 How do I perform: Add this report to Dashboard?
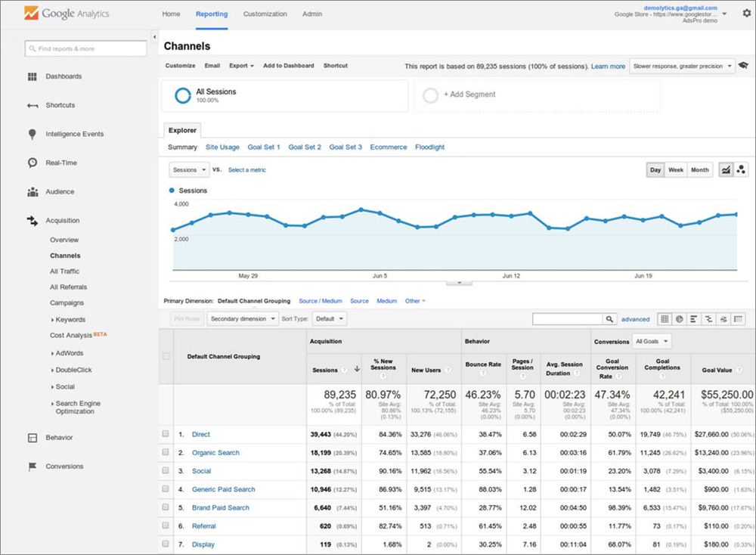tap(288, 66)
